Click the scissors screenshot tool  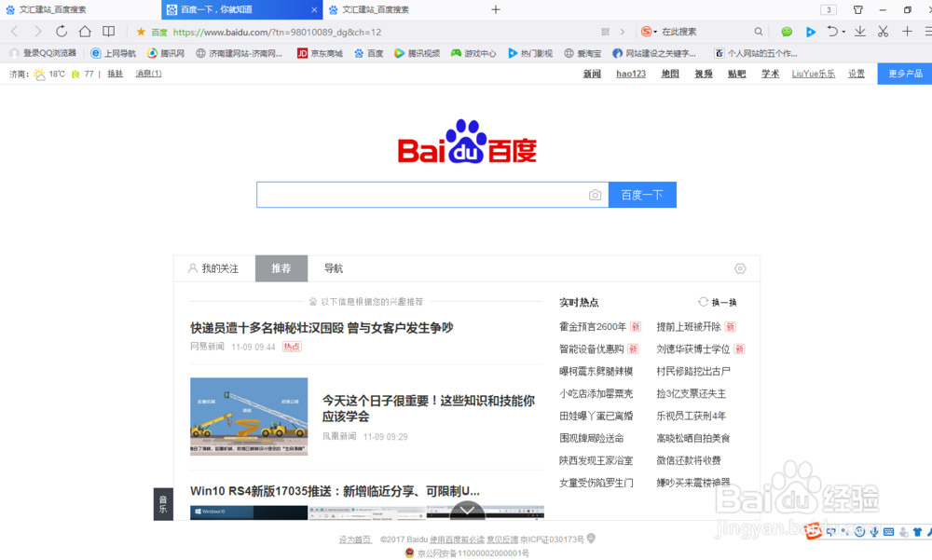(x=884, y=32)
